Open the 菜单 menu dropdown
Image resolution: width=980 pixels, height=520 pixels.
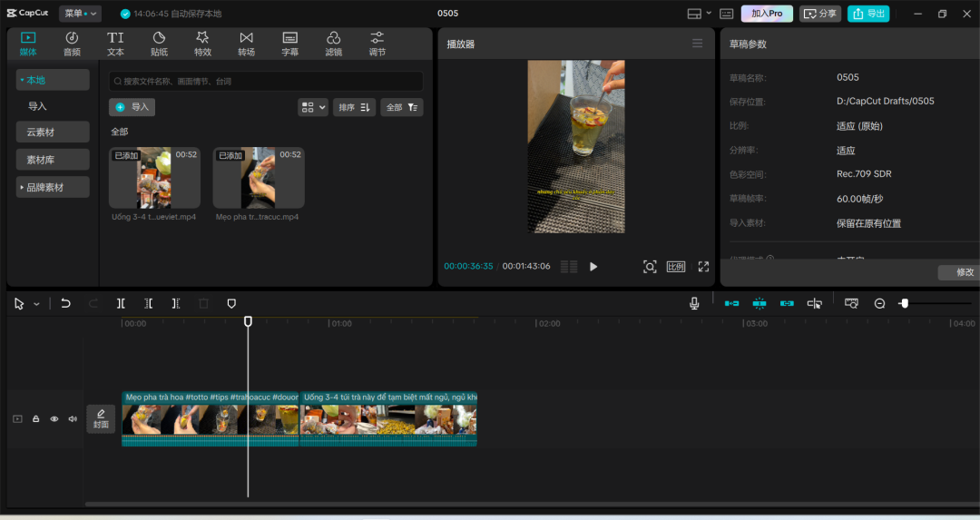click(80, 14)
